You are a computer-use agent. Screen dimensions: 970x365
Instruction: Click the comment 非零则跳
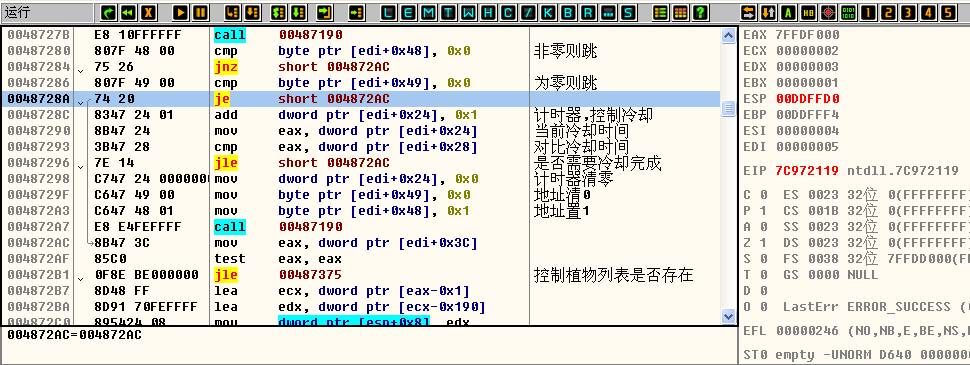point(565,51)
